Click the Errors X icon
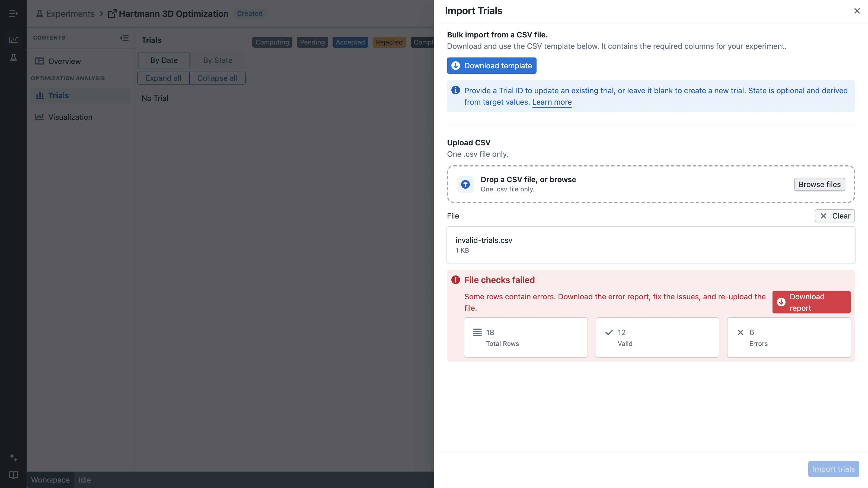Image resolution: width=868 pixels, height=488 pixels. coord(740,332)
